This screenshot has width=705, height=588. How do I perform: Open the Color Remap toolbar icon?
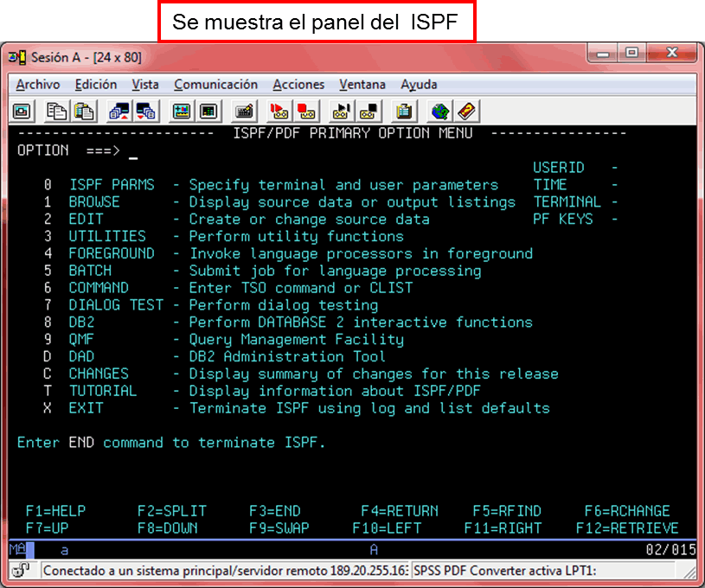pyautogui.click(x=208, y=111)
